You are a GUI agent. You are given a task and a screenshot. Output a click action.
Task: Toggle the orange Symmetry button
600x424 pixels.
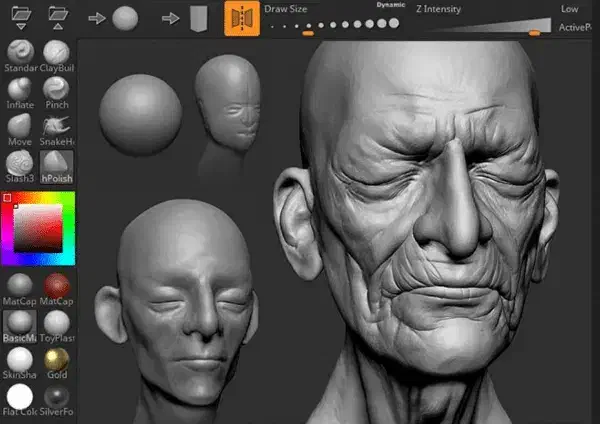241,18
